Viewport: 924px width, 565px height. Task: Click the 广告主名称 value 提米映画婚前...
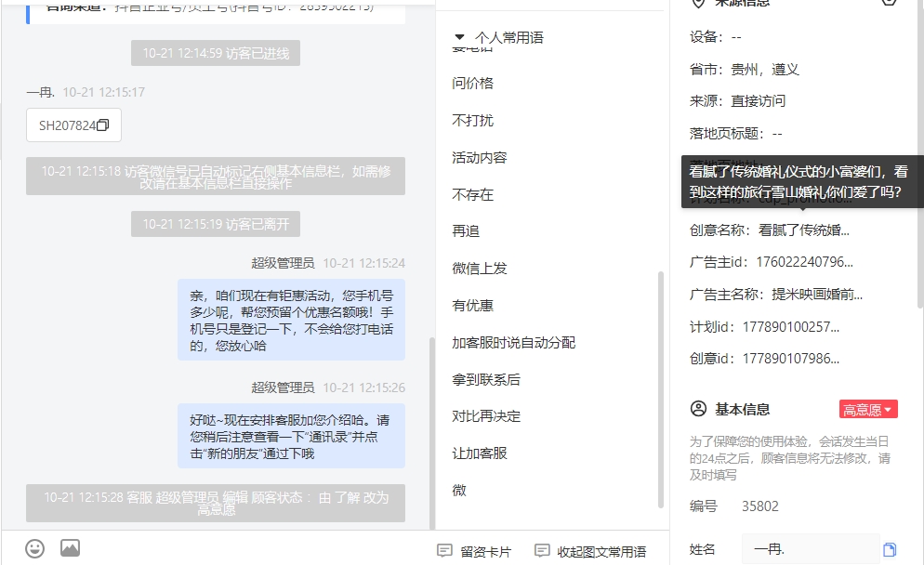[817, 295]
